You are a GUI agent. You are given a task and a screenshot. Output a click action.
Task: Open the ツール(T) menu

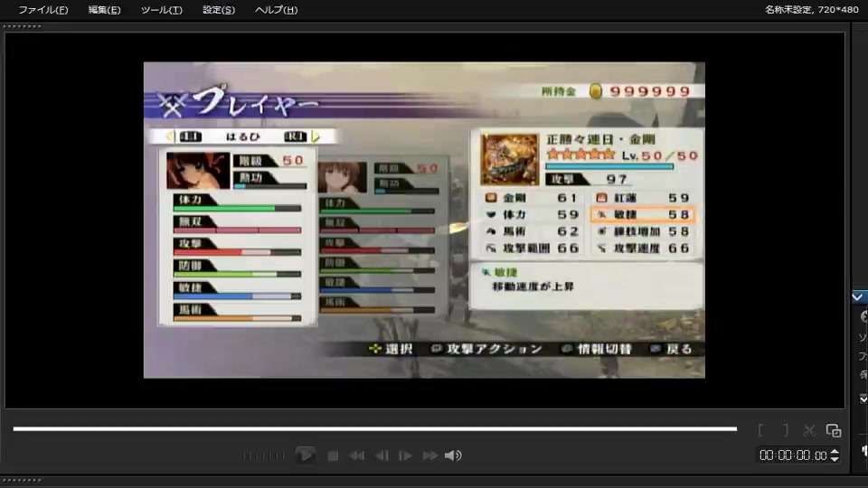(x=161, y=10)
